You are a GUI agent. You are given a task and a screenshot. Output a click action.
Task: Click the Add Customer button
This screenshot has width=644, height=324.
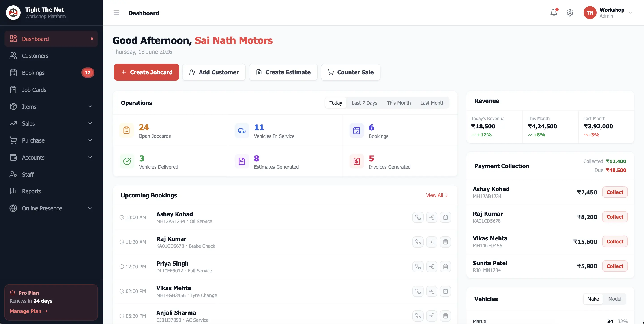pos(214,72)
